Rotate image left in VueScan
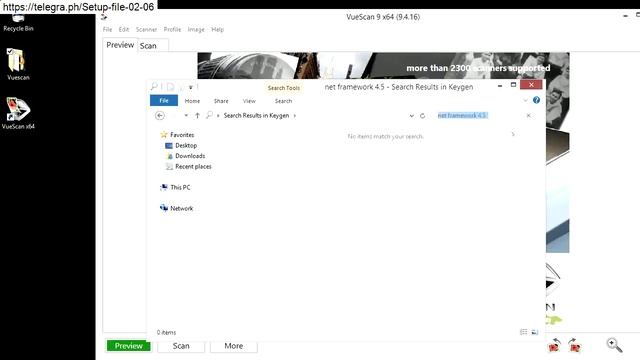The height and width of the screenshot is (360, 640). click(x=554, y=345)
